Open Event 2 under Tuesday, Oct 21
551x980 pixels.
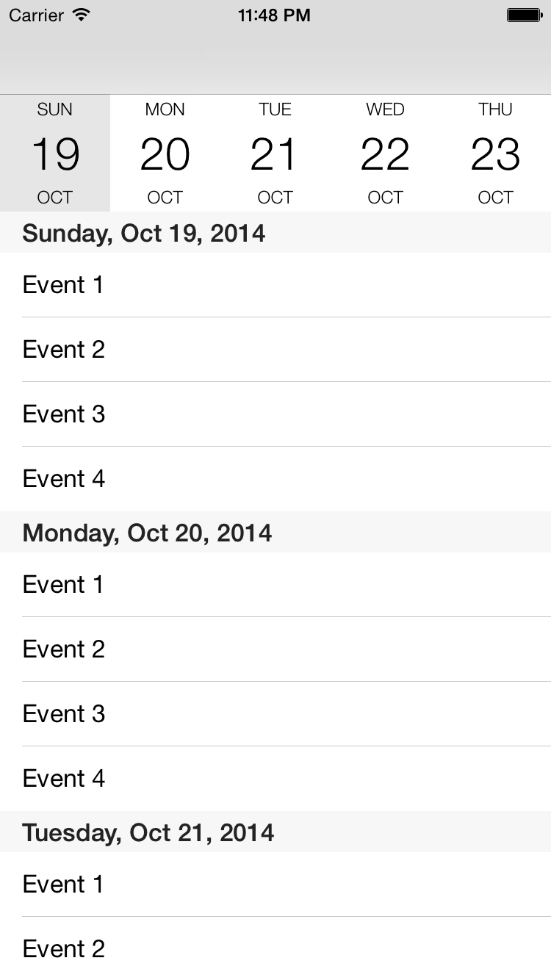pyautogui.click(x=275, y=948)
